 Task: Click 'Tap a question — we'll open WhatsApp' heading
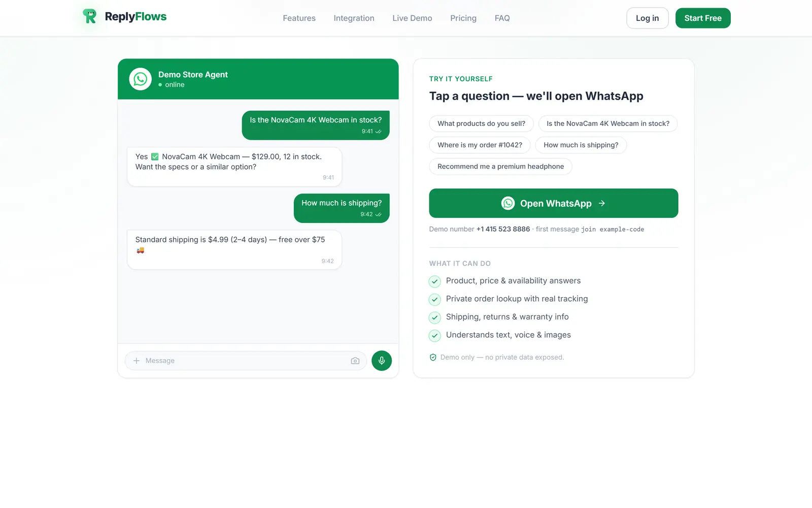coord(536,96)
